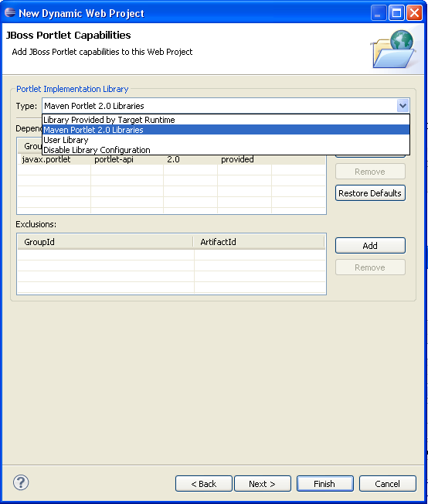Click Restore Defaults button

[x=370, y=192]
